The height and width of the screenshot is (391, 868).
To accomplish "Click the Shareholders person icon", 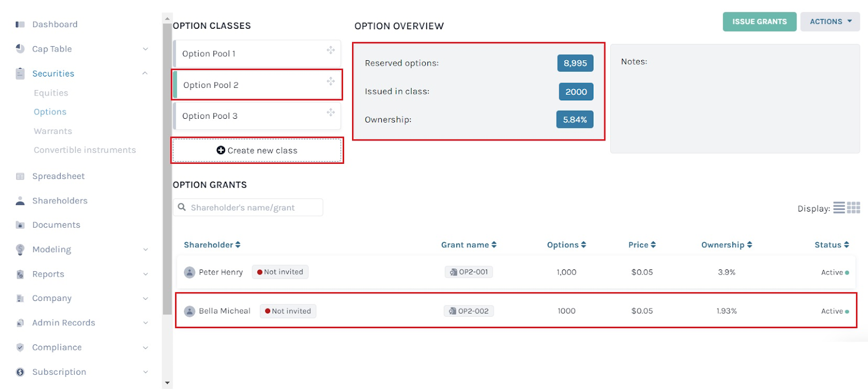I will click(20, 201).
